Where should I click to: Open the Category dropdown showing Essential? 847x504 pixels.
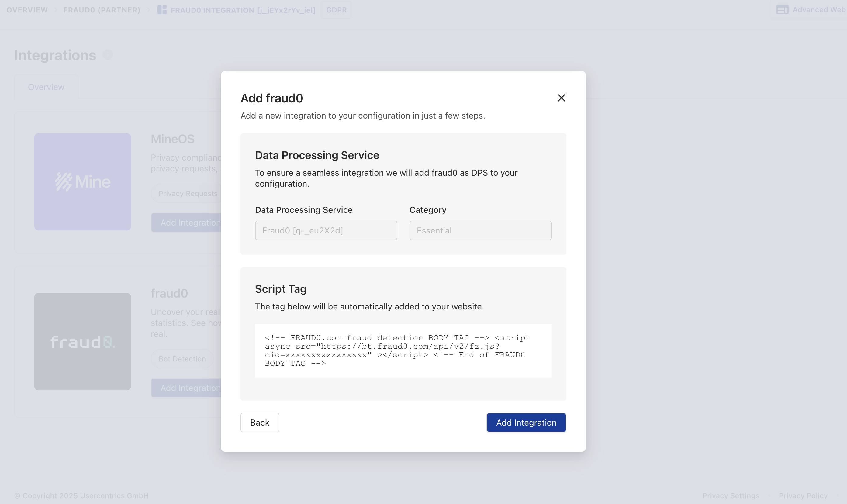(x=480, y=230)
